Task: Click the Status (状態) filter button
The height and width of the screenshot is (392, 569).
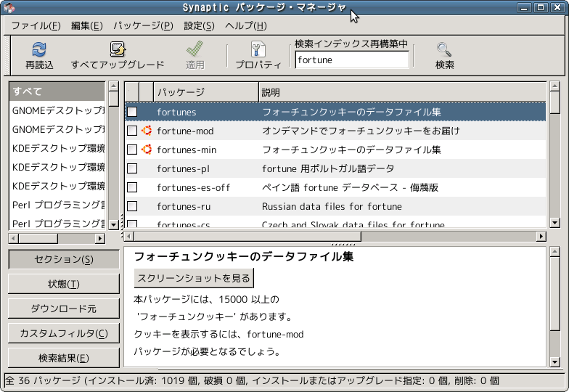Action: tap(64, 284)
